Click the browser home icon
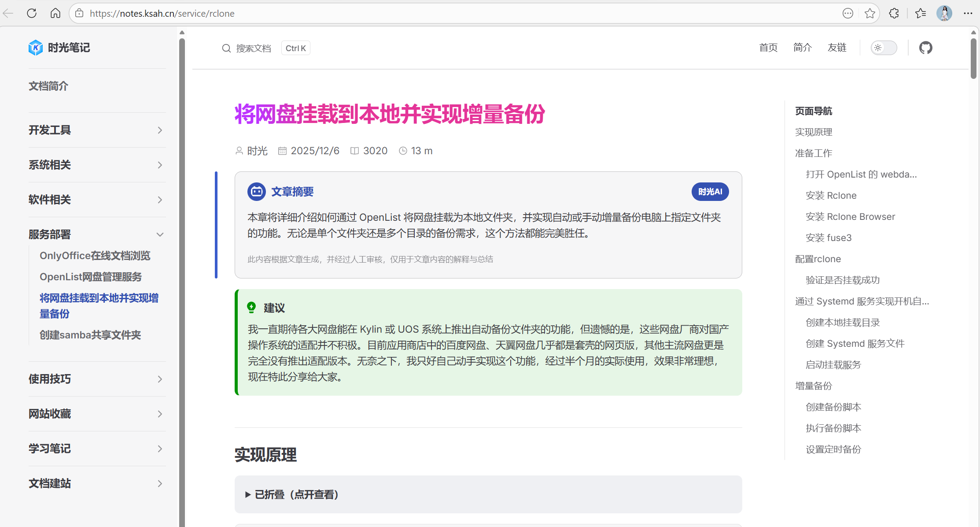The width and height of the screenshot is (980, 527). [55, 13]
